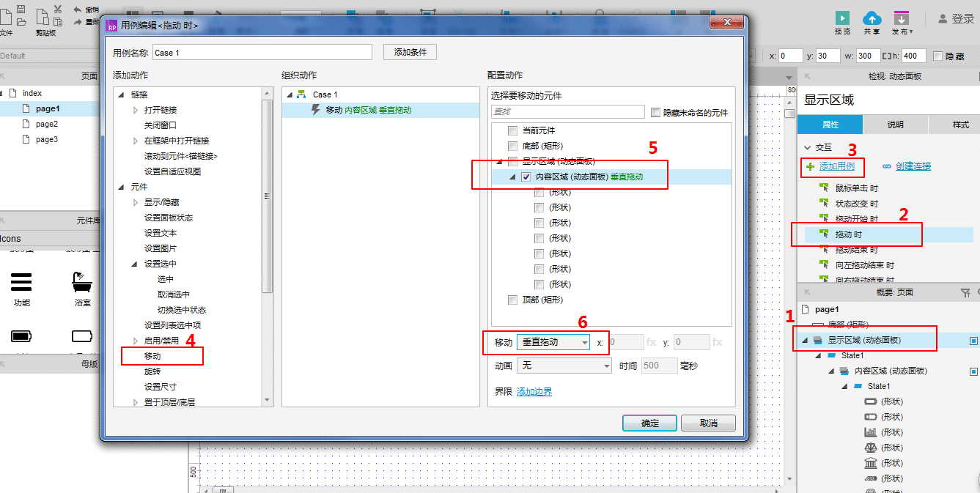Click the user icon beside 登录
Image resolution: width=980 pixels, height=493 pixels.
pyautogui.click(x=943, y=19)
